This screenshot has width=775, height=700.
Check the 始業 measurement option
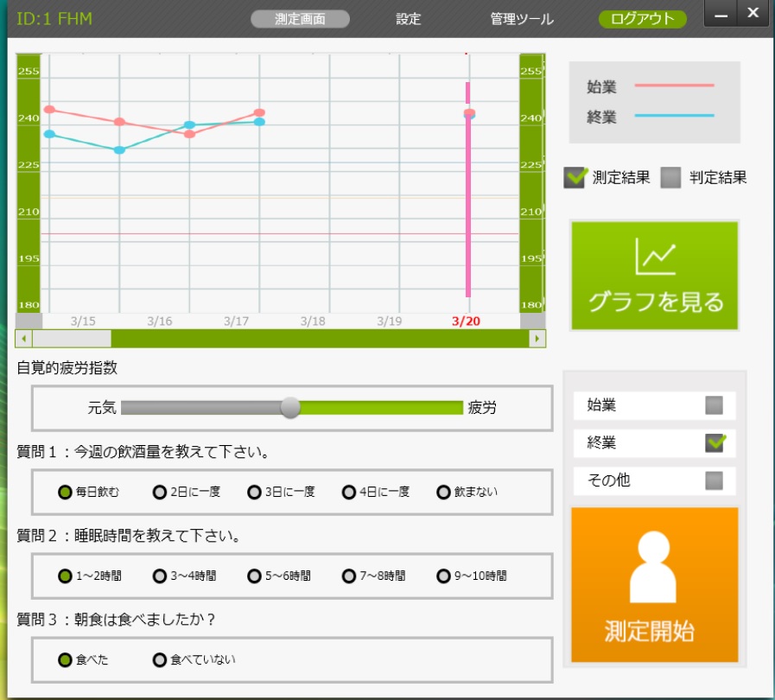tap(714, 404)
